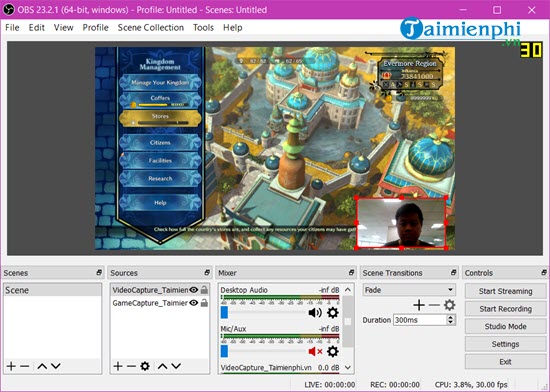Click the Desktop Audio level meter
The height and width of the screenshot is (392, 550).
pos(280,298)
